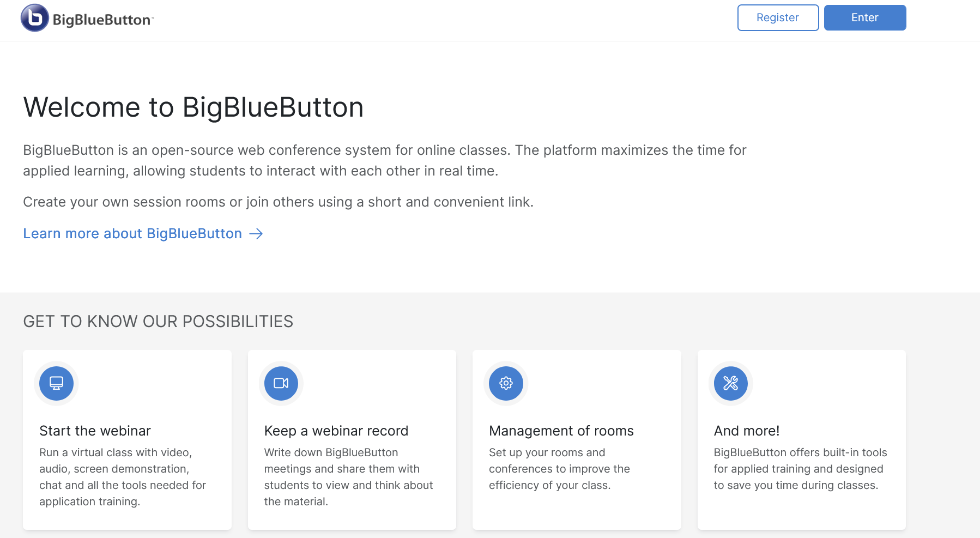The image size is (980, 538).
Task: Select the Start the webinar card title
Action: tap(95, 431)
